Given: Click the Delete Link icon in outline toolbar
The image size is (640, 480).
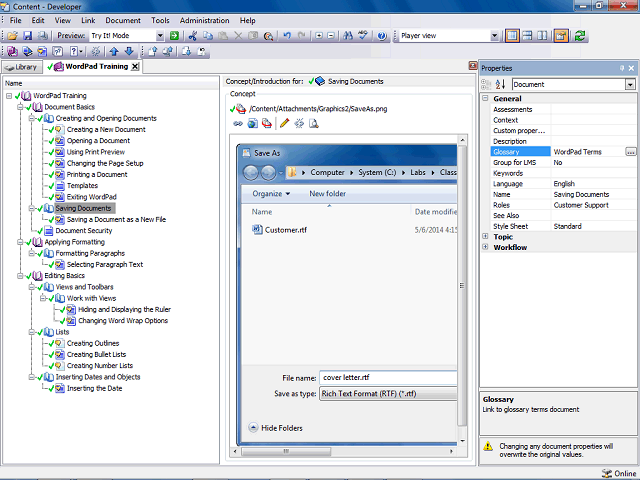Looking at the screenshot, I should click(x=96, y=51).
